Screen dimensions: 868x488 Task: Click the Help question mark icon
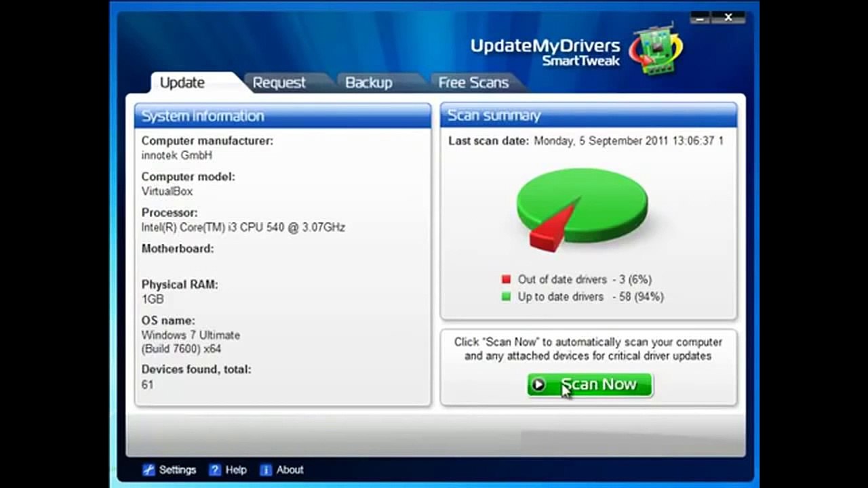[215, 470]
